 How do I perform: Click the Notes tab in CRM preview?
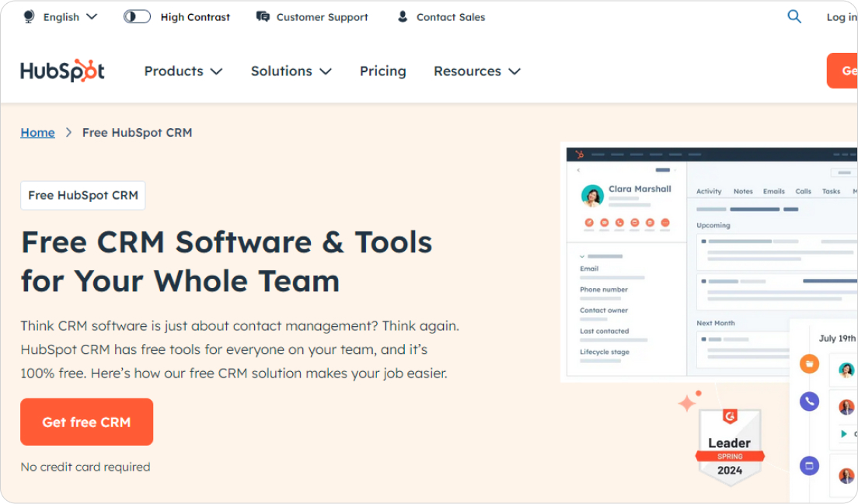(743, 191)
